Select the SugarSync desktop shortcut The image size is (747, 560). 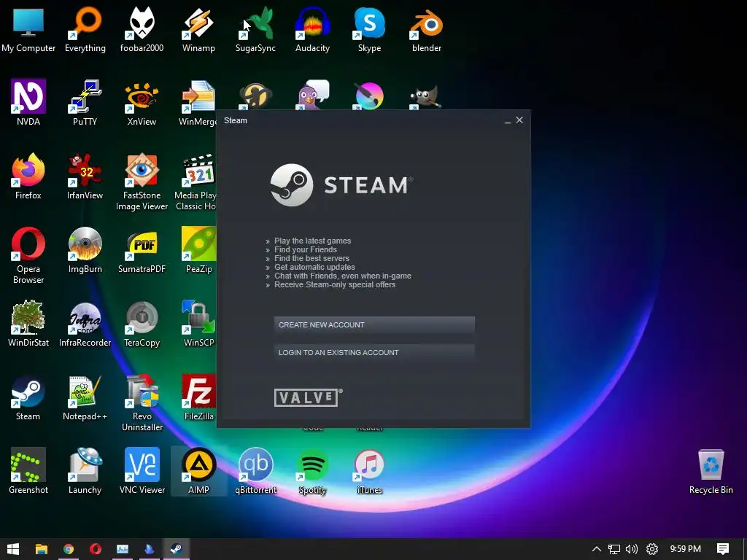coord(255,29)
